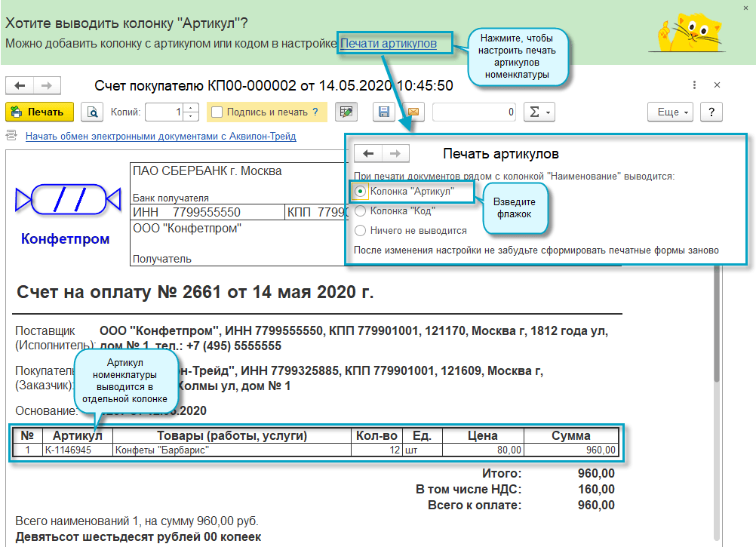Click the ООО "Конфетпром" recipient cell
The width and height of the screenshot is (756, 547).
point(187,229)
